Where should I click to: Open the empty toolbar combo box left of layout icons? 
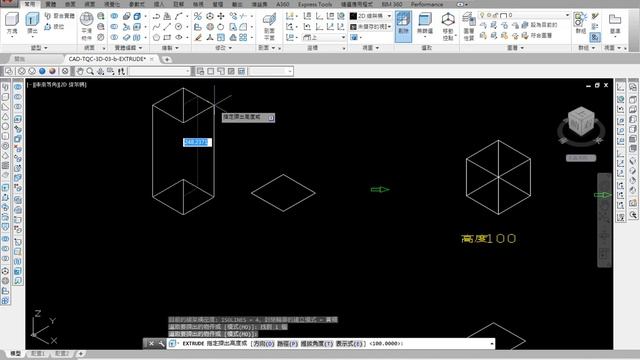(x=160, y=71)
